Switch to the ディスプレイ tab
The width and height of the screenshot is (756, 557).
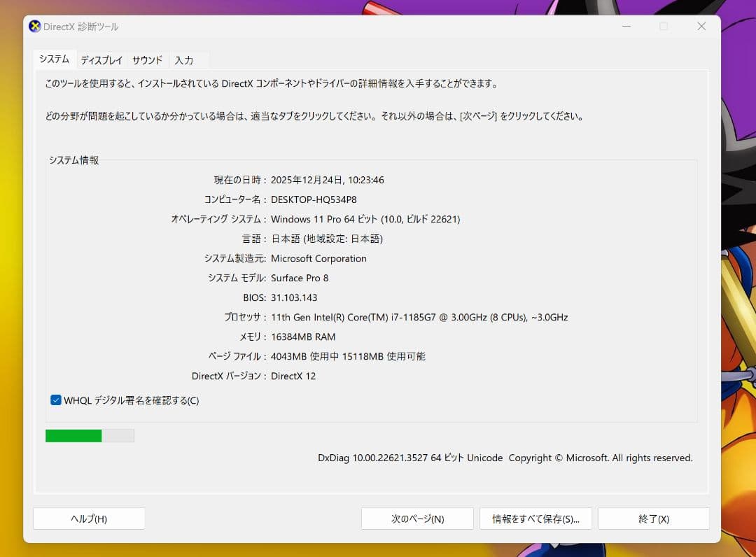click(x=101, y=59)
